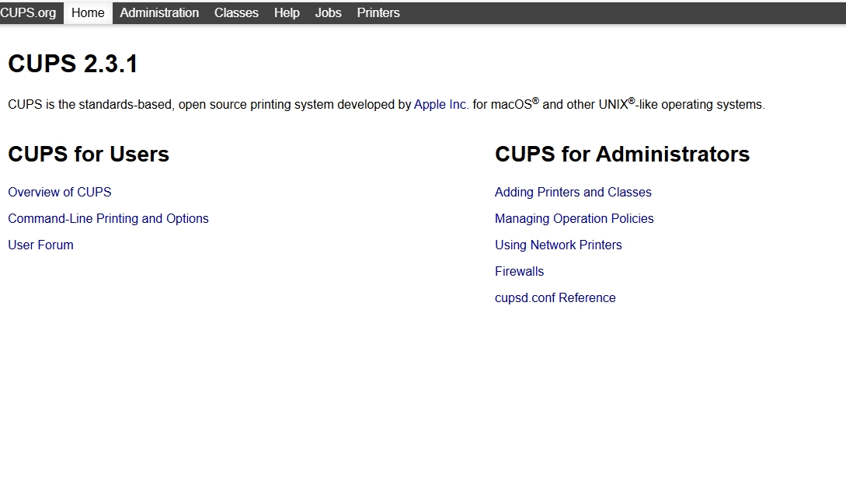
Task: Follow the Apple Inc. link
Action: click(x=441, y=104)
